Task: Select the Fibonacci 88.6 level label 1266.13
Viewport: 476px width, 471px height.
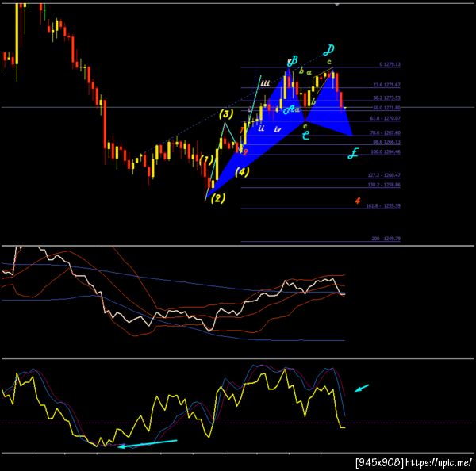Action: tap(386, 142)
